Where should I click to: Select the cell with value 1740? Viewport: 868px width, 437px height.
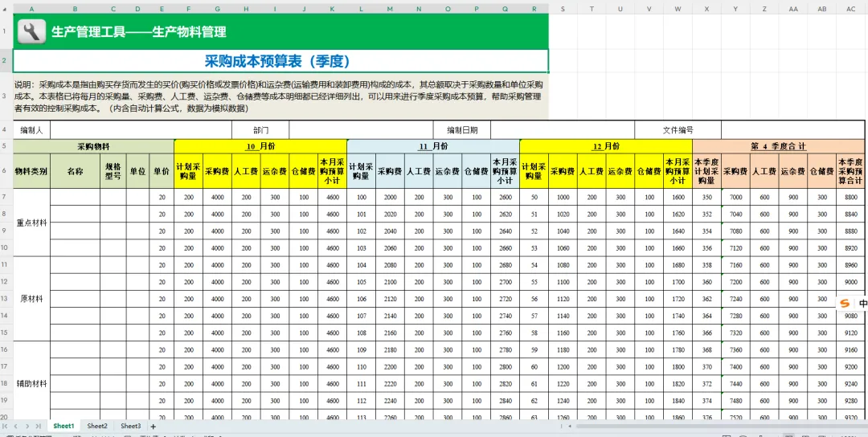tap(678, 316)
